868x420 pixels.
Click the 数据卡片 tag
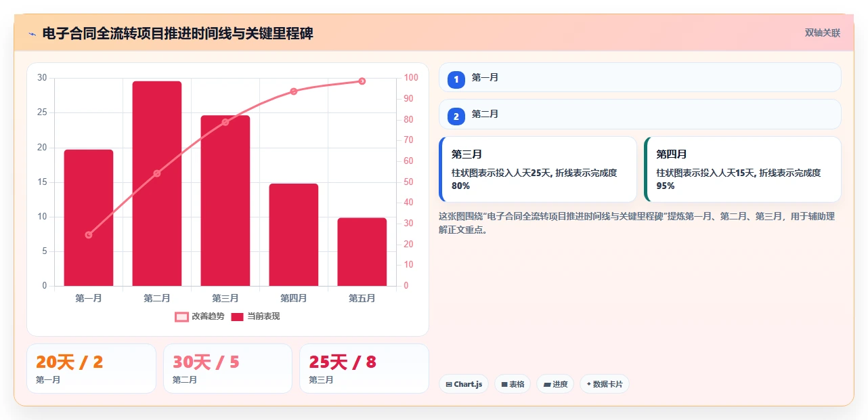tap(605, 384)
